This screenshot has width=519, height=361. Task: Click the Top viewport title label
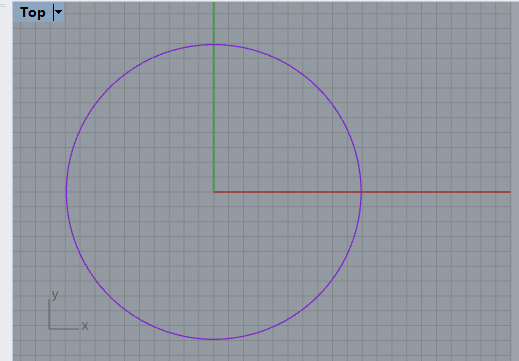[x=33, y=13]
